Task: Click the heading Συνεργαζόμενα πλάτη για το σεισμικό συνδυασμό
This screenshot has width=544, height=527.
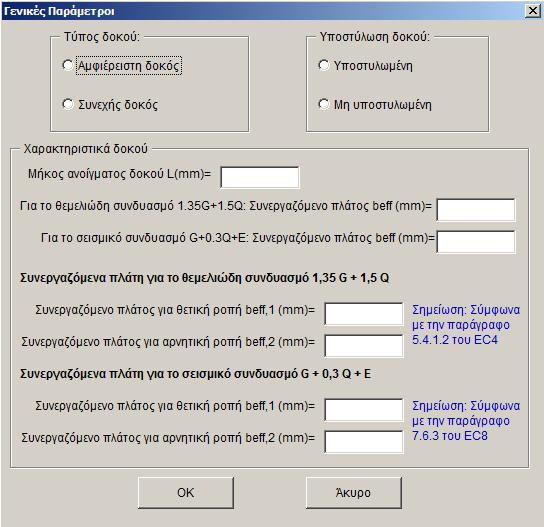Action: pos(195,374)
